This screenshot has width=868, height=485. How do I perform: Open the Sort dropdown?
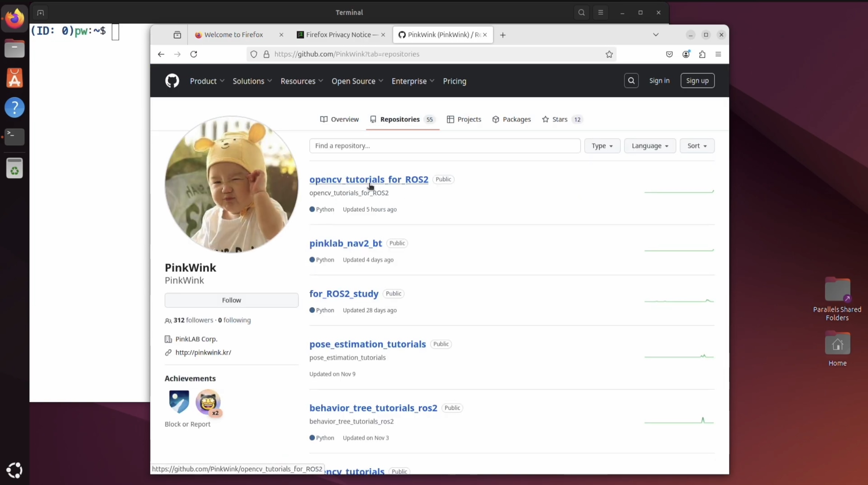point(697,146)
